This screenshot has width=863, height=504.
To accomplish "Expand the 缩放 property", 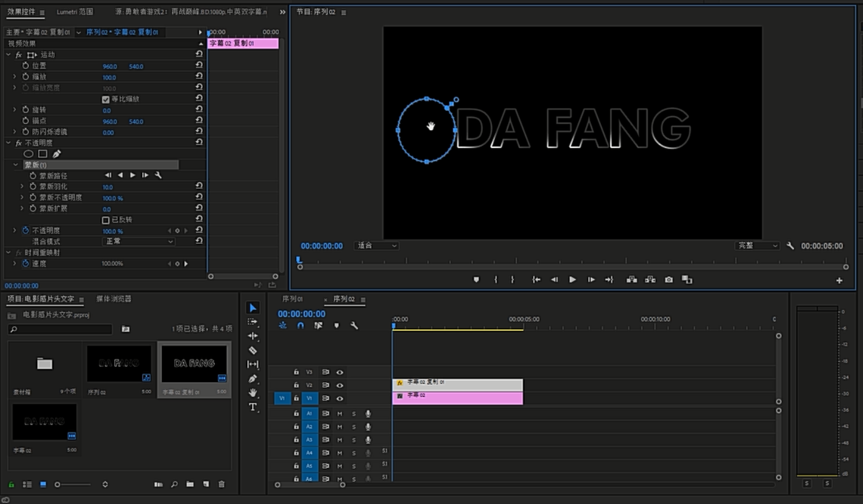I will [x=15, y=77].
